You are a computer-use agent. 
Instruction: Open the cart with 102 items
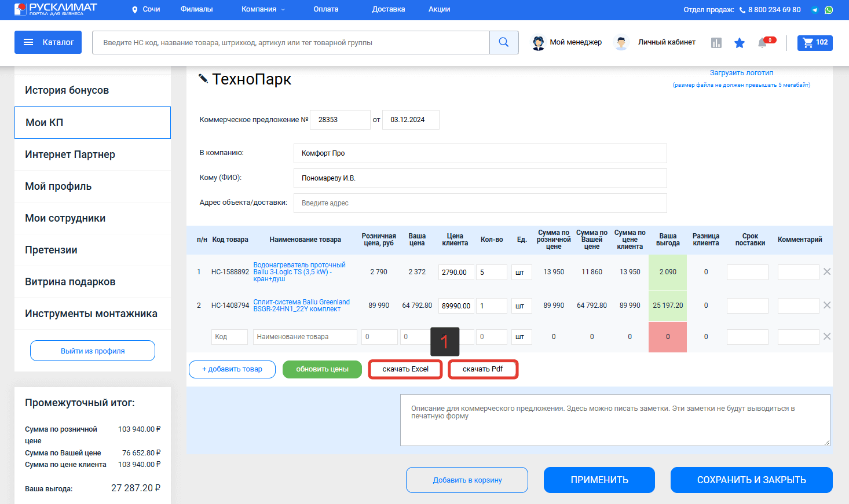pyautogui.click(x=815, y=43)
